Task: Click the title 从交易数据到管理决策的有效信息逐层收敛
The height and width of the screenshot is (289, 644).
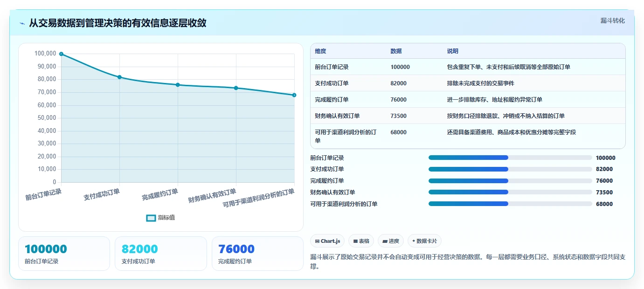Action: [118, 23]
